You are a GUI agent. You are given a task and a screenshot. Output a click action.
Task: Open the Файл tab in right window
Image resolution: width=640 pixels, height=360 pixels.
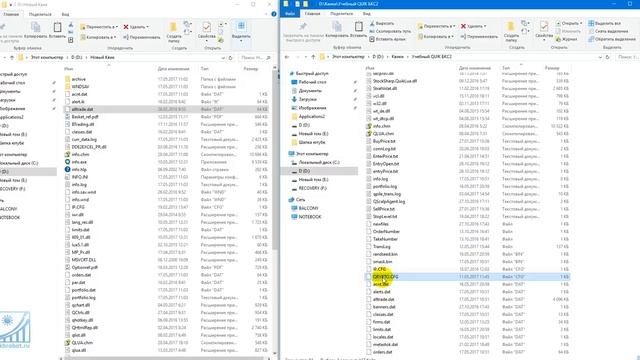point(290,13)
